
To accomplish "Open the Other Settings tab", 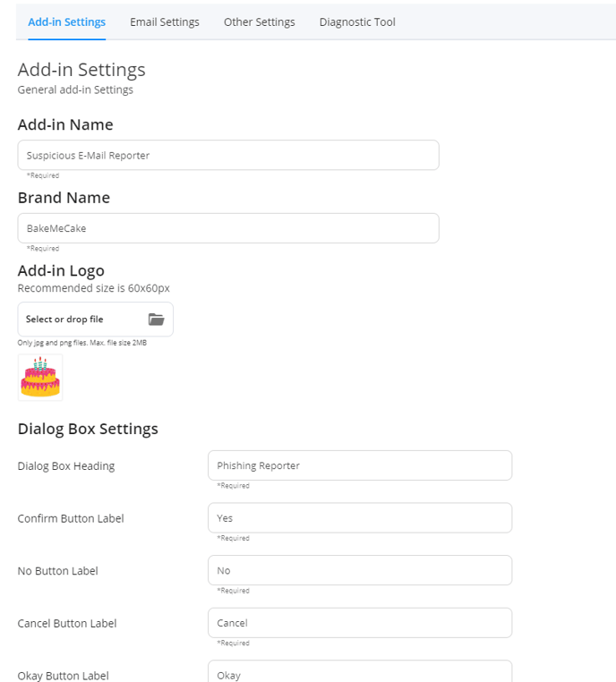I will point(260,22).
